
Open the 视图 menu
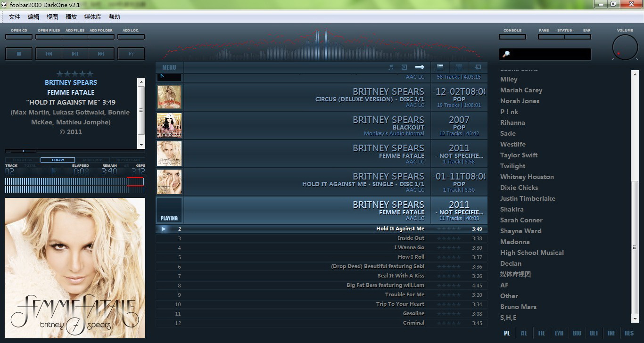coord(52,17)
